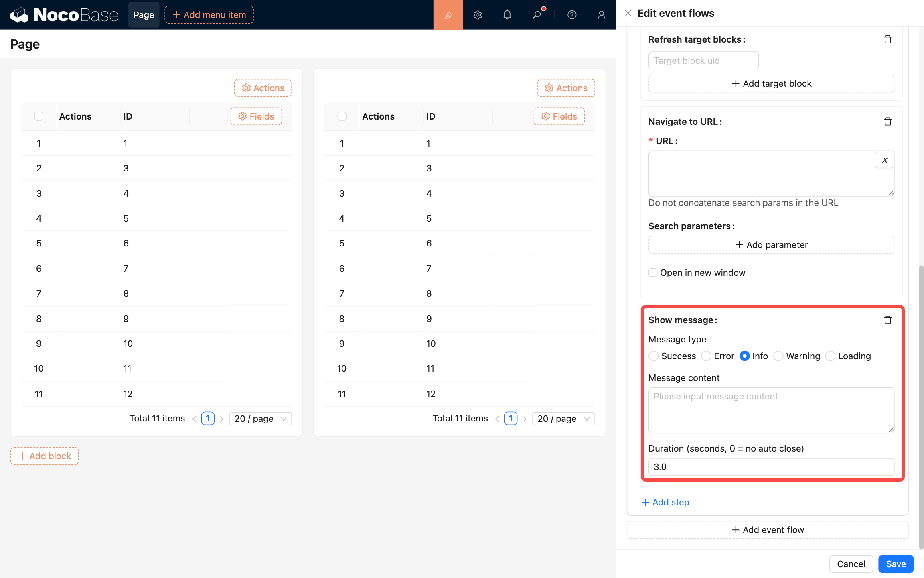
Task: Open the right table Fields configuration
Action: coord(559,116)
